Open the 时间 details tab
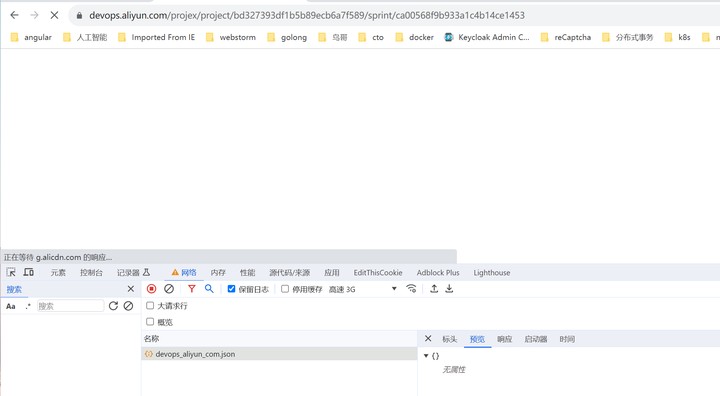This screenshot has height=396, width=720. (567, 339)
